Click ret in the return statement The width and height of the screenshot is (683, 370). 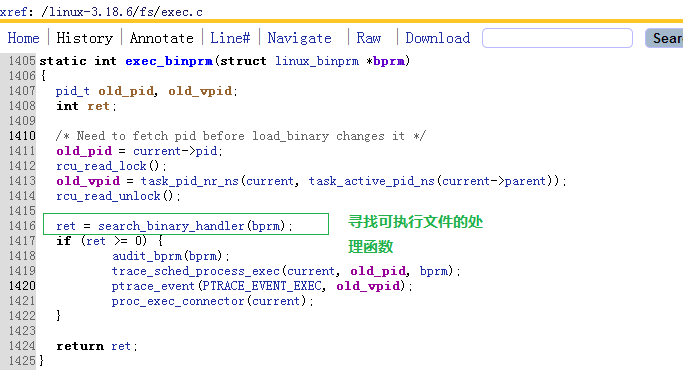[x=121, y=346]
